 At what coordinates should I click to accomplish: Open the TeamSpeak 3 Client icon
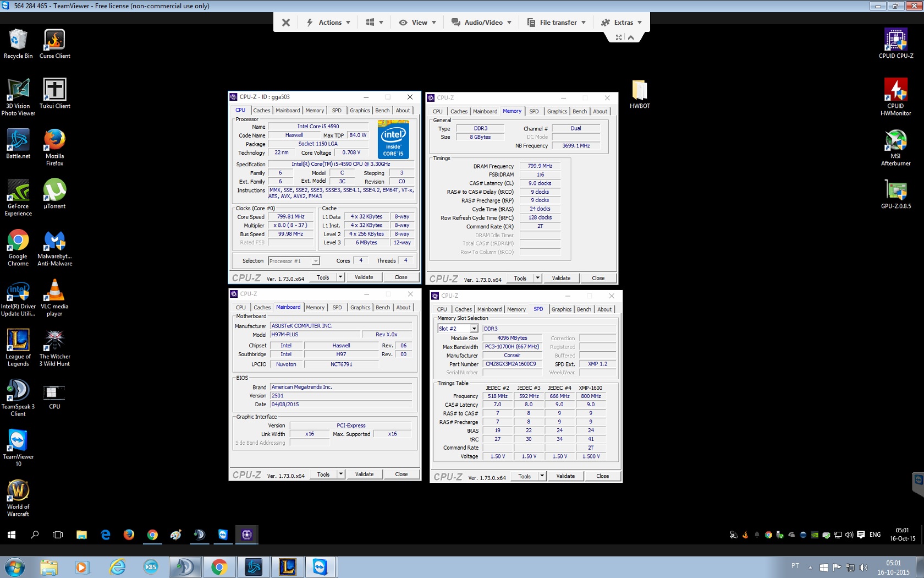click(18, 398)
